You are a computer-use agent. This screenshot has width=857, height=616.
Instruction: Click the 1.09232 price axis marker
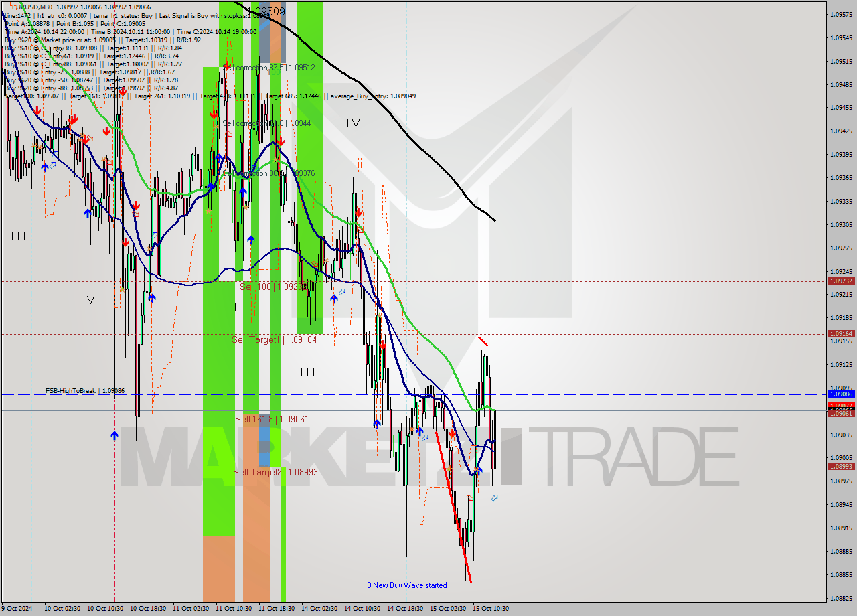pyautogui.click(x=841, y=281)
